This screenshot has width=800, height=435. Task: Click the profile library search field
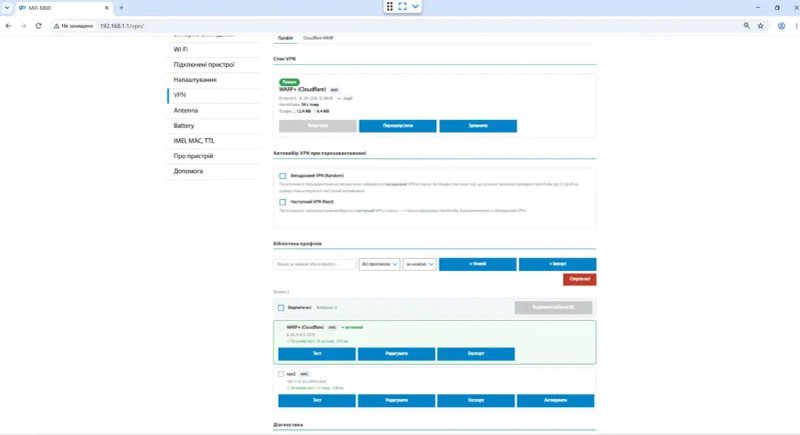[x=314, y=264]
